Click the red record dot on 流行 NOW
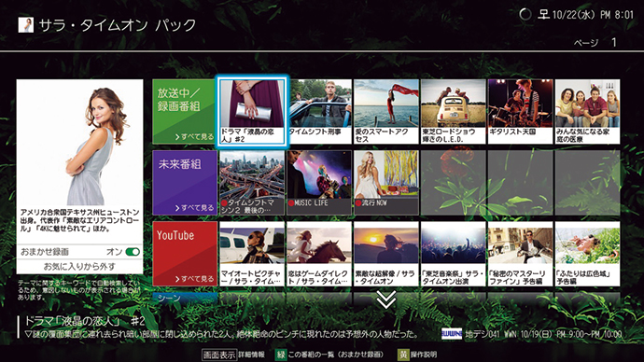The height and width of the screenshot is (362, 644). (358, 202)
